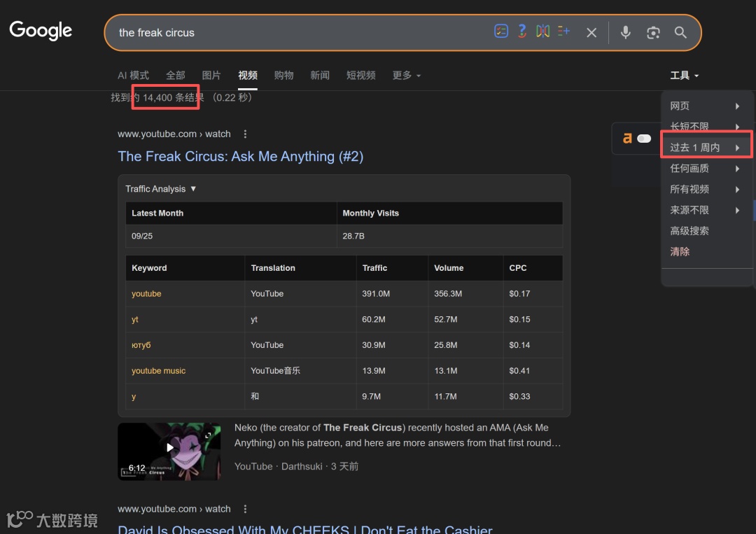Click the first result's www.youtube.com › watch URL
The height and width of the screenshot is (534, 756).
[174, 134]
